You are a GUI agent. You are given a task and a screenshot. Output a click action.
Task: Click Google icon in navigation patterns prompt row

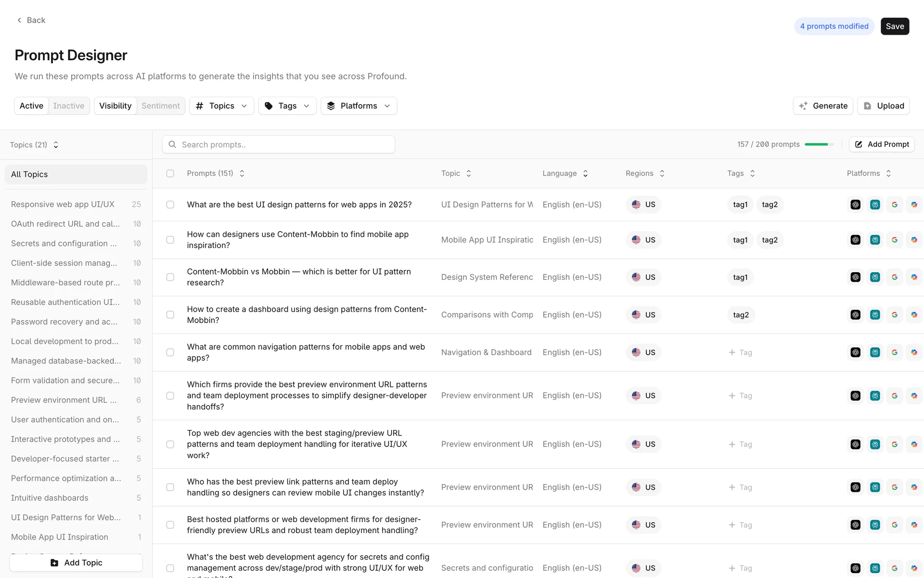tap(895, 353)
